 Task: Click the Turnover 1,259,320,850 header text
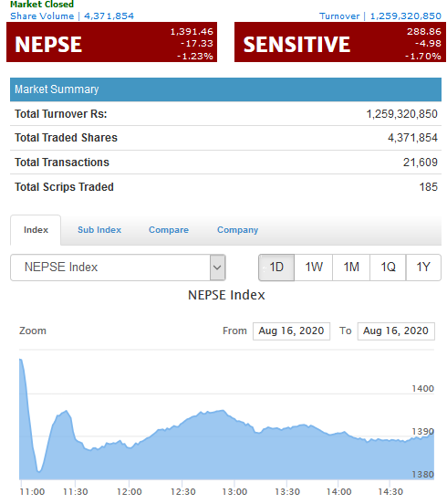[380, 16]
